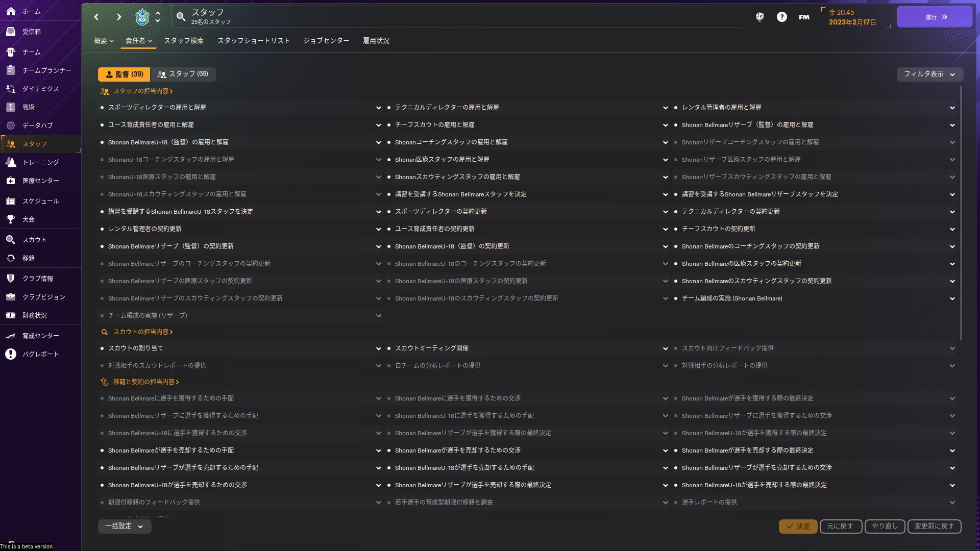Viewport: 980px width, 551px height.
Task: Open the 一括設定 dropdown
Action: 125,526
